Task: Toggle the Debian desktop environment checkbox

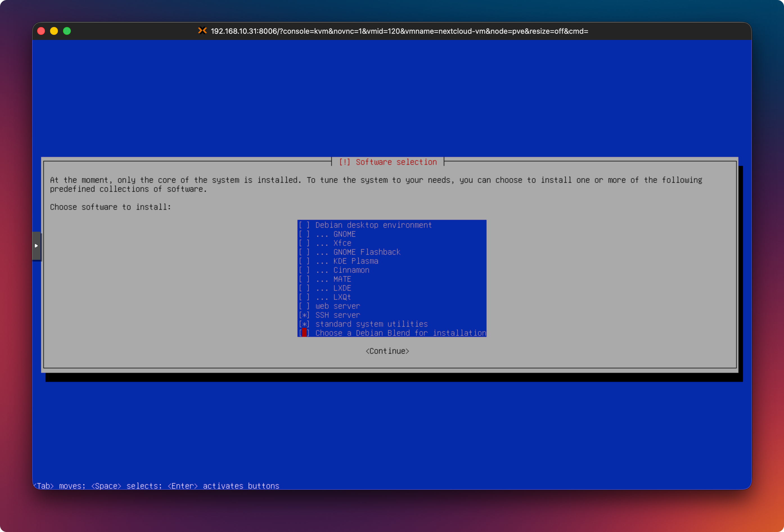Action: (304, 225)
